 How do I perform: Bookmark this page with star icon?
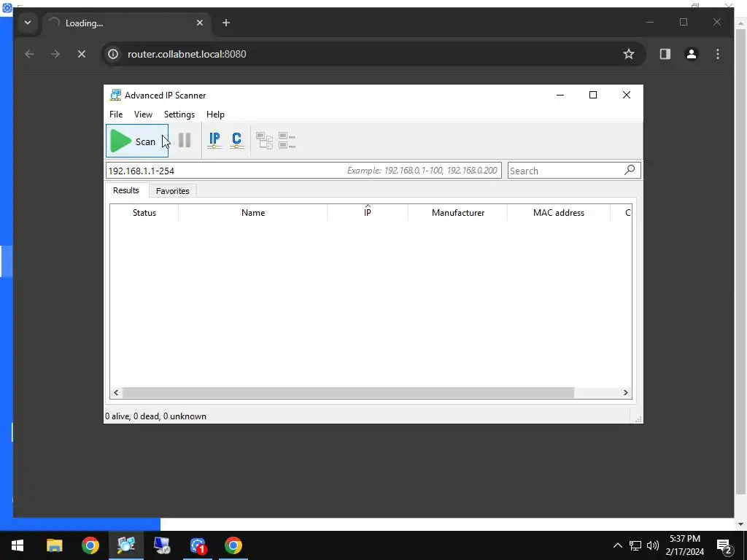pos(629,54)
